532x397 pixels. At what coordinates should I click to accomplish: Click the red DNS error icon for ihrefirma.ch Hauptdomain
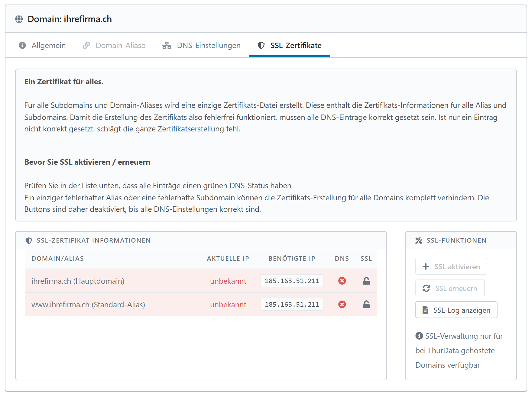pyautogui.click(x=342, y=281)
